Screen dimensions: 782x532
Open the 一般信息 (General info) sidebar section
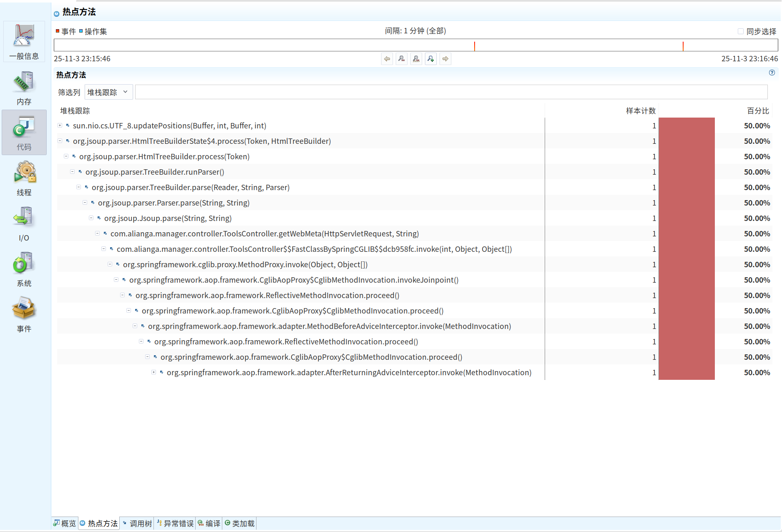[24, 42]
